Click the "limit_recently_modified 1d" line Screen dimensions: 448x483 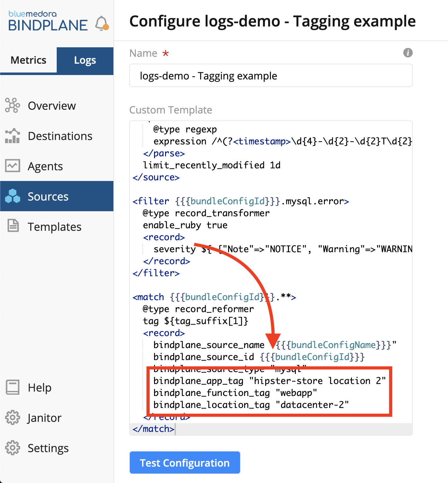[212, 166]
